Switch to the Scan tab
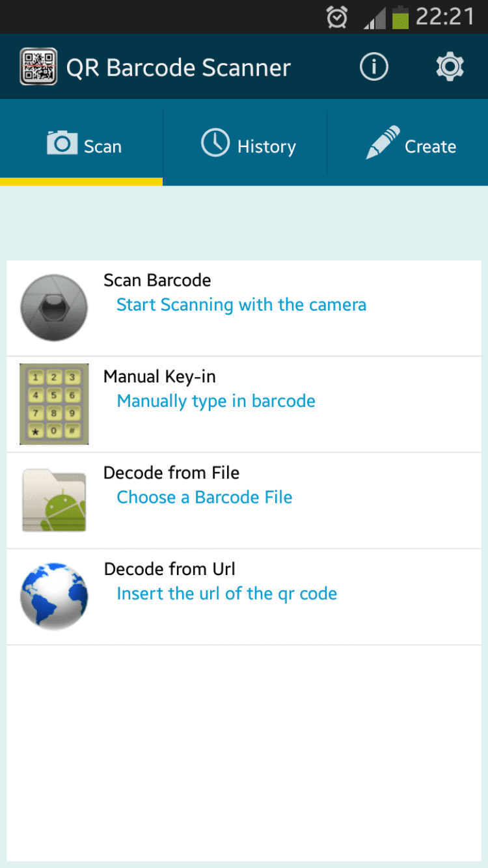 tap(82, 145)
